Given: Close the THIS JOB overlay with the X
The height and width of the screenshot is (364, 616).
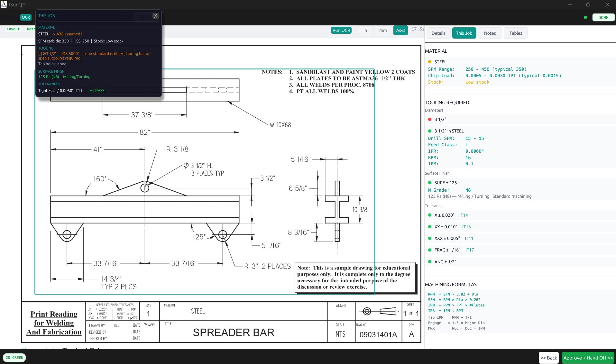Looking at the screenshot, I should [x=155, y=15].
